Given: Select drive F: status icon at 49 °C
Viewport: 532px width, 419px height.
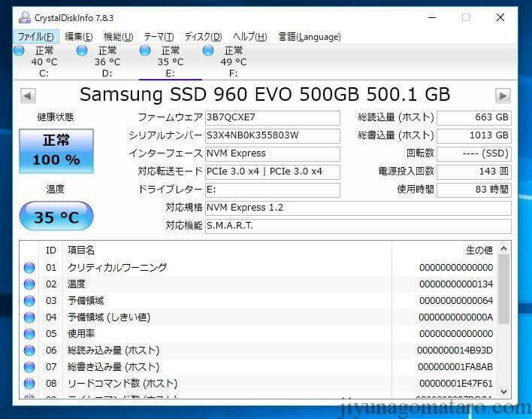Looking at the screenshot, I should pos(209,51).
